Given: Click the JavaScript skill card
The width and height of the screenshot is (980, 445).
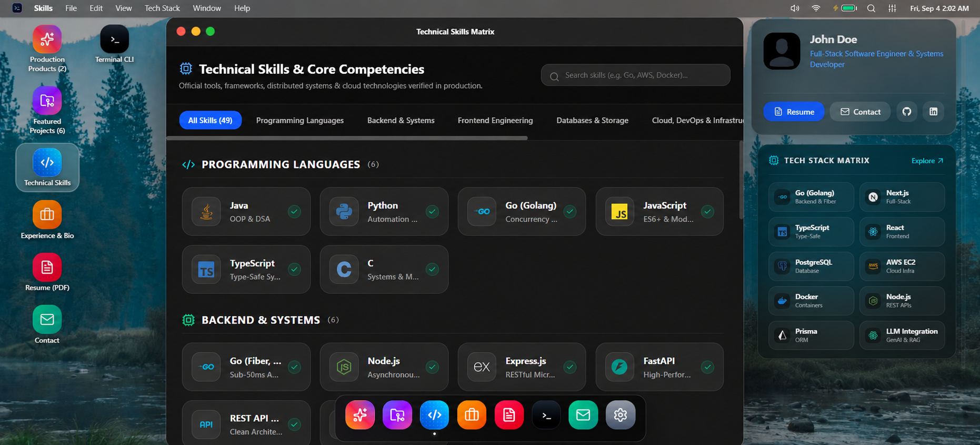Looking at the screenshot, I should coord(659,212).
